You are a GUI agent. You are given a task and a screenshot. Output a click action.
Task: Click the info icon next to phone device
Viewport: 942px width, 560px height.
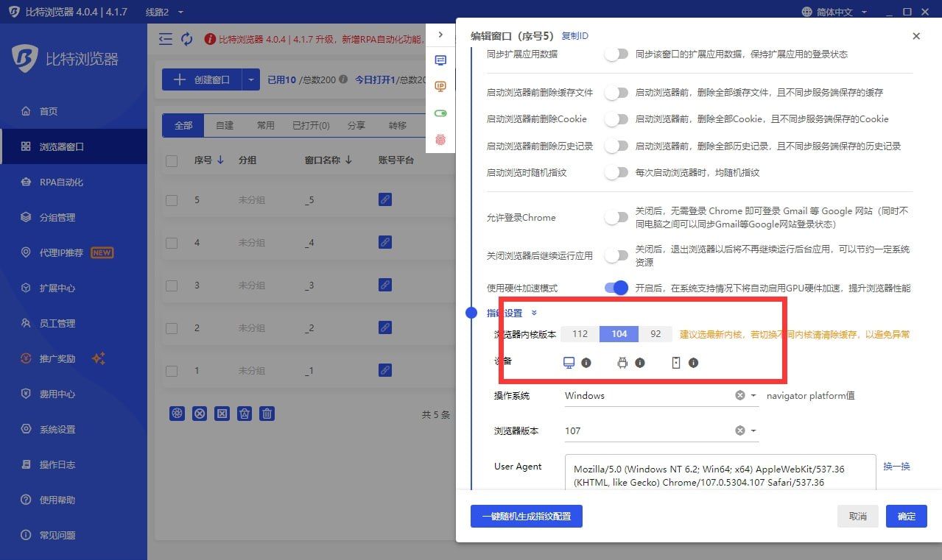pyautogui.click(x=693, y=363)
